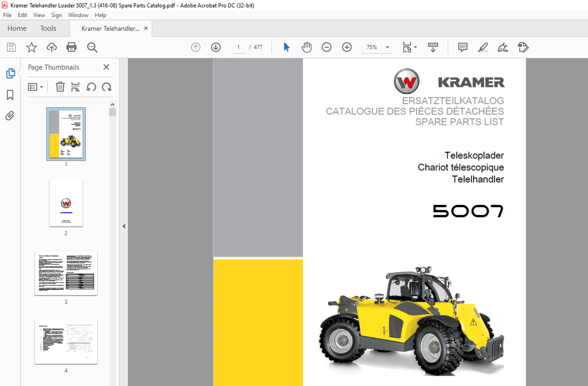588x386 pixels.
Task: Open the Add Sticky Note tool
Action: (x=462, y=47)
